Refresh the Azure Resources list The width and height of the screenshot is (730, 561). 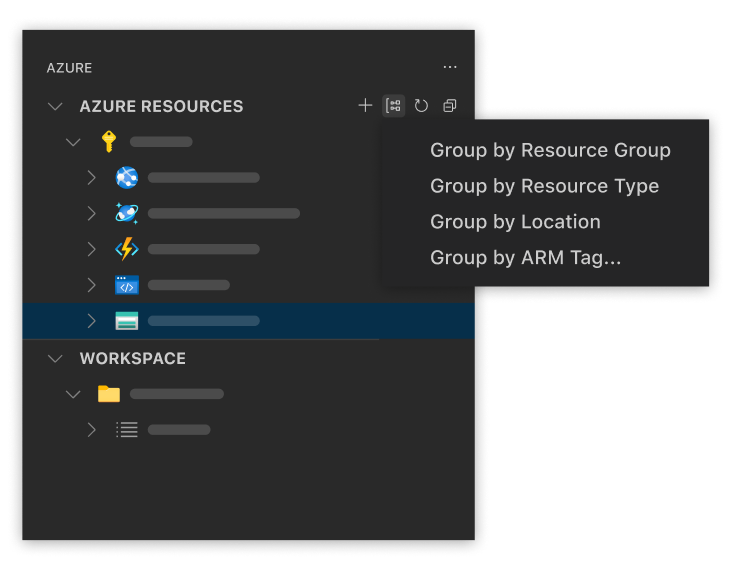(x=421, y=106)
